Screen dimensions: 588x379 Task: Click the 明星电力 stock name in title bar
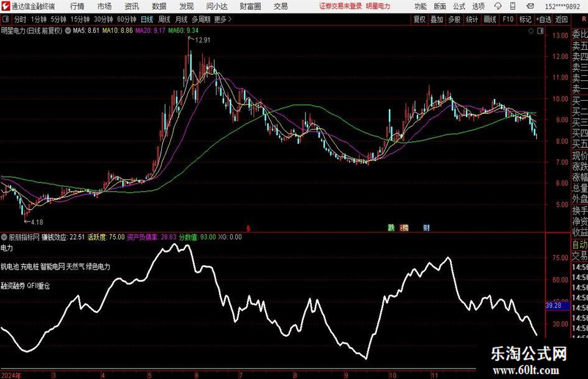click(x=378, y=6)
